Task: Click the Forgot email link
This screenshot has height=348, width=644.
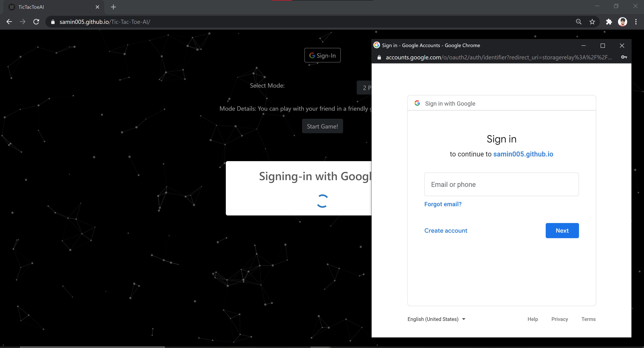Action: click(x=443, y=204)
